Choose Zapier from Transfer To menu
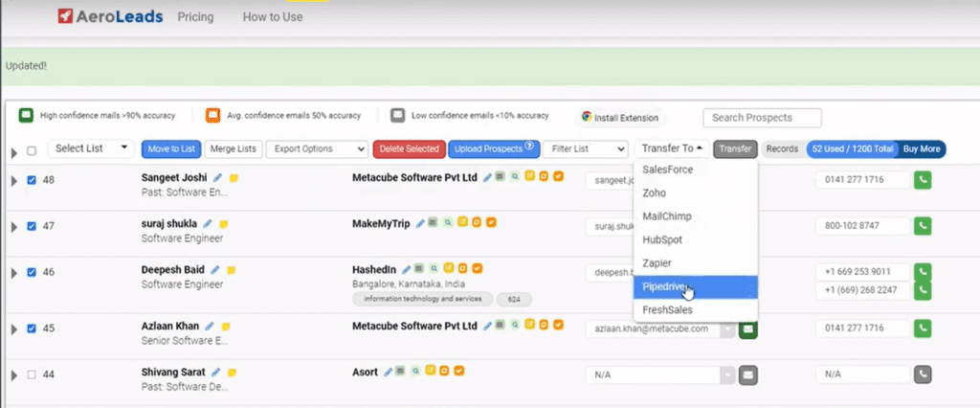Image resolution: width=980 pixels, height=408 pixels. pos(696,263)
